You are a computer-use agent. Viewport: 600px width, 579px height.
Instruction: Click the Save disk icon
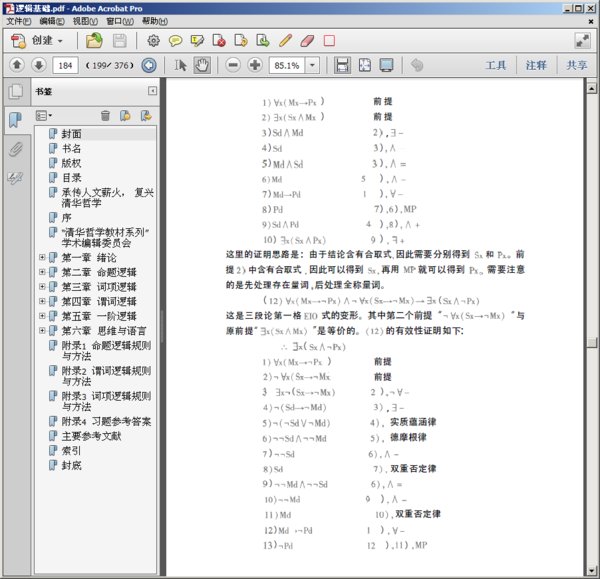119,40
